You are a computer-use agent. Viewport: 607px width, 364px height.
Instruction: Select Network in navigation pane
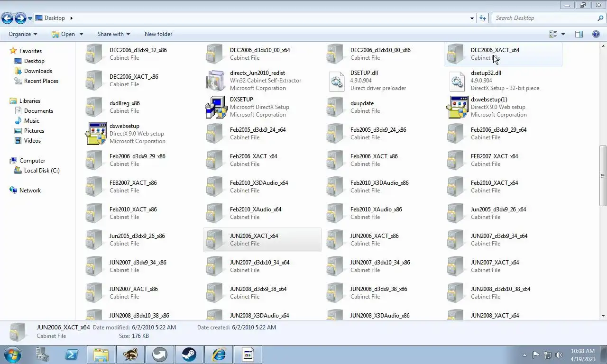[x=30, y=191]
